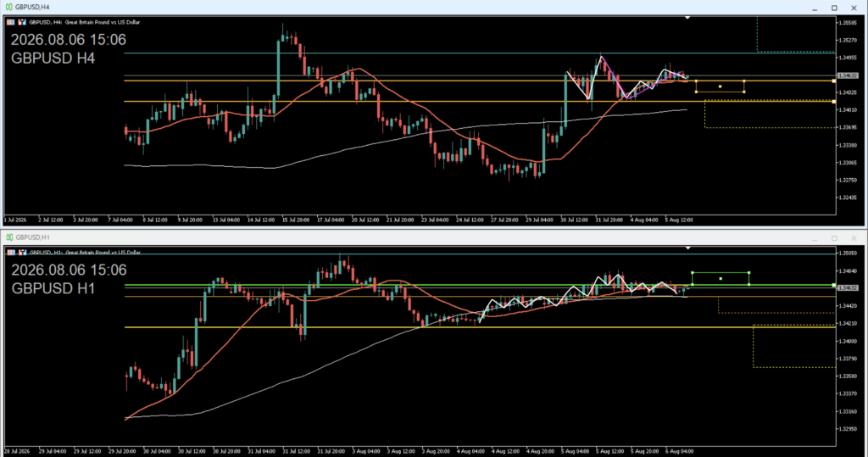Click the 1.34325 price scale label

pos(848,92)
